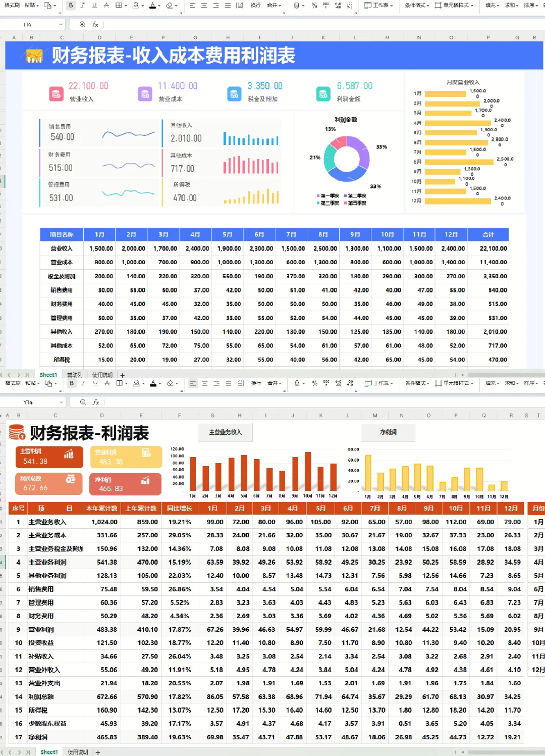Click 单元格样式 in lower window toolbar
The height and width of the screenshot is (756, 545).
pyautogui.click(x=455, y=383)
